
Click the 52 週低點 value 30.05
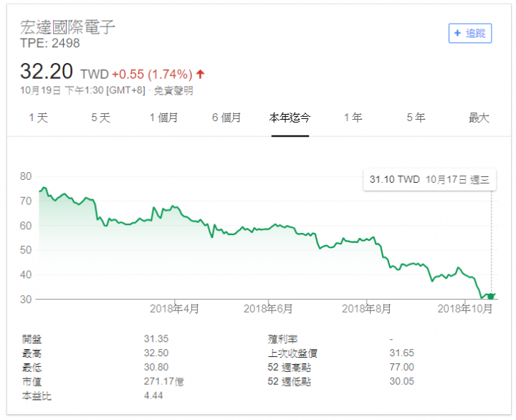pos(402,381)
